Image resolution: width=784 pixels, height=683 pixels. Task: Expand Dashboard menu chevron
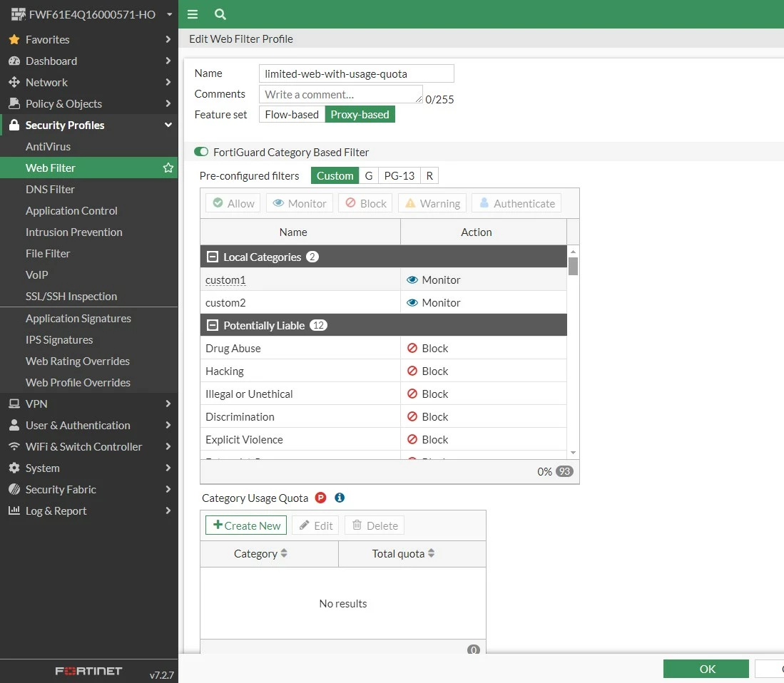(x=168, y=61)
